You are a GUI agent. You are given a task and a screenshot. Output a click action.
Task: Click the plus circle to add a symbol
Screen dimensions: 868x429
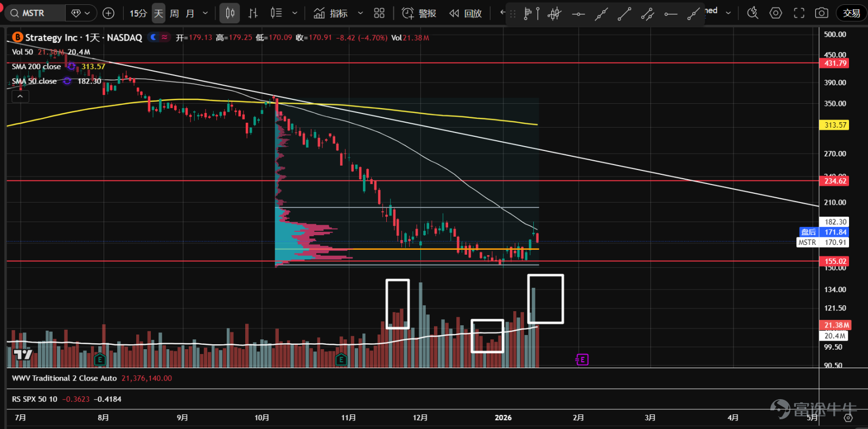point(108,13)
